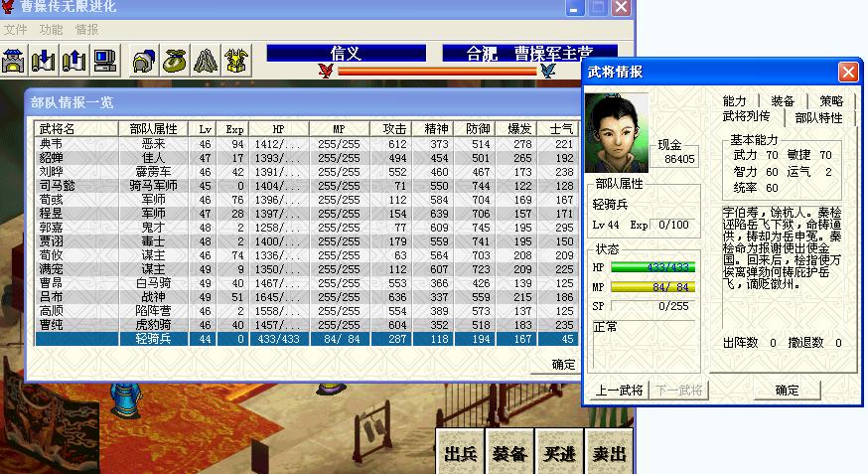Click the scroll with up arrow toolbar icon
868x474 pixels.
pos(73,61)
